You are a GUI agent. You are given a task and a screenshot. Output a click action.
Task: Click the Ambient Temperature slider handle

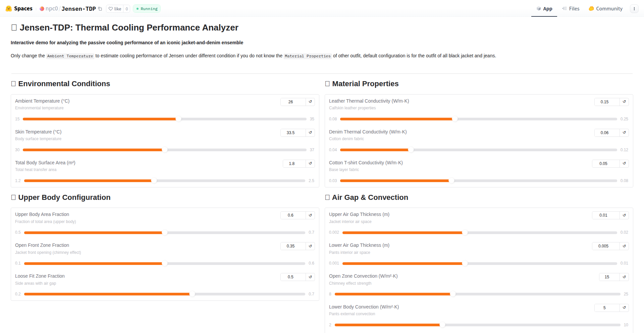click(178, 119)
